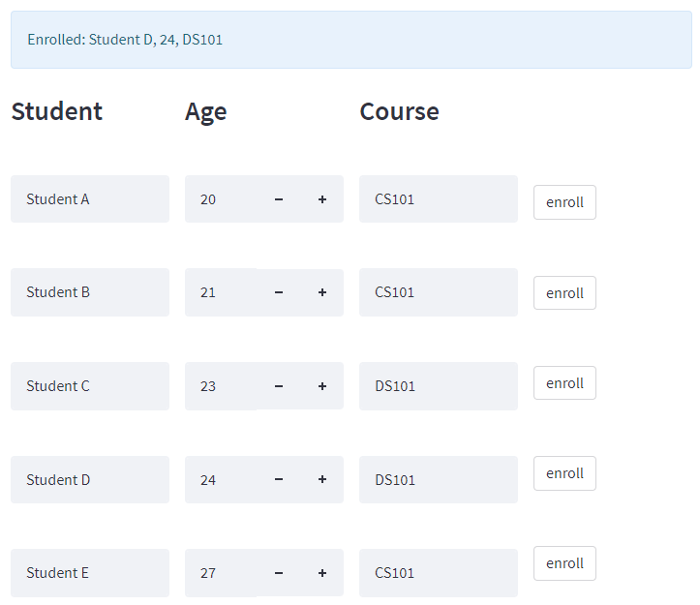700x605 pixels.
Task: Focus the Student D name field
Action: coord(90,479)
